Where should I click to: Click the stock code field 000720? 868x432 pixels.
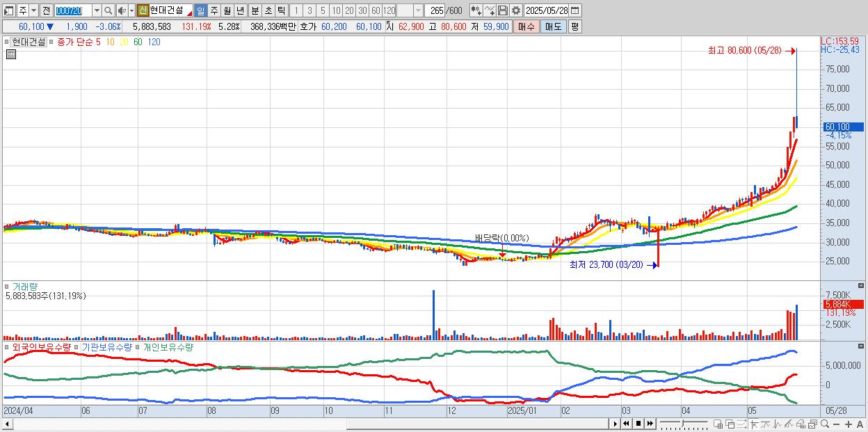(x=73, y=10)
